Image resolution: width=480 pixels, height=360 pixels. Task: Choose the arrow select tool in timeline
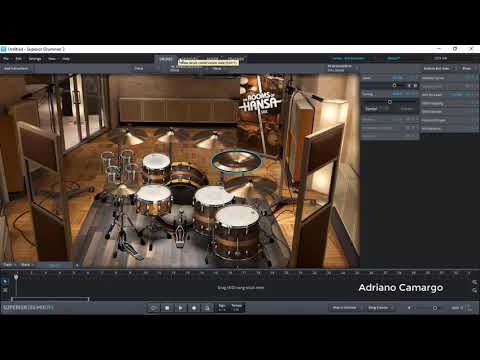click(5, 282)
